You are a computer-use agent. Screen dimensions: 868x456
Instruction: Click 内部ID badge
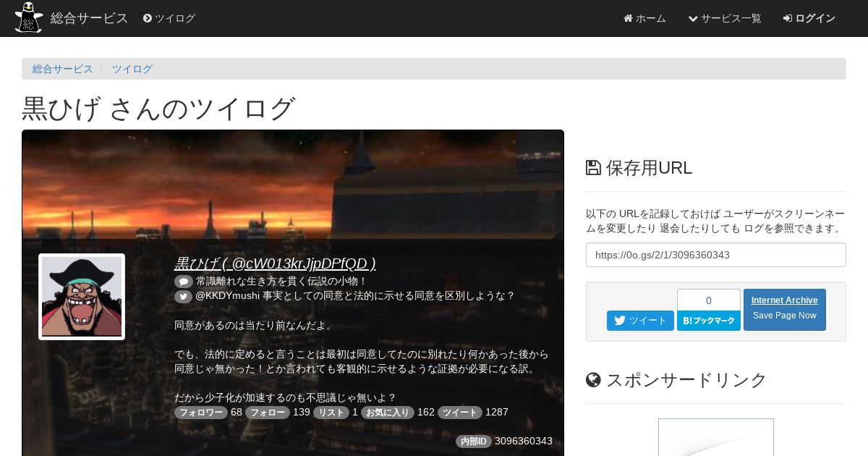tap(474, 442)
